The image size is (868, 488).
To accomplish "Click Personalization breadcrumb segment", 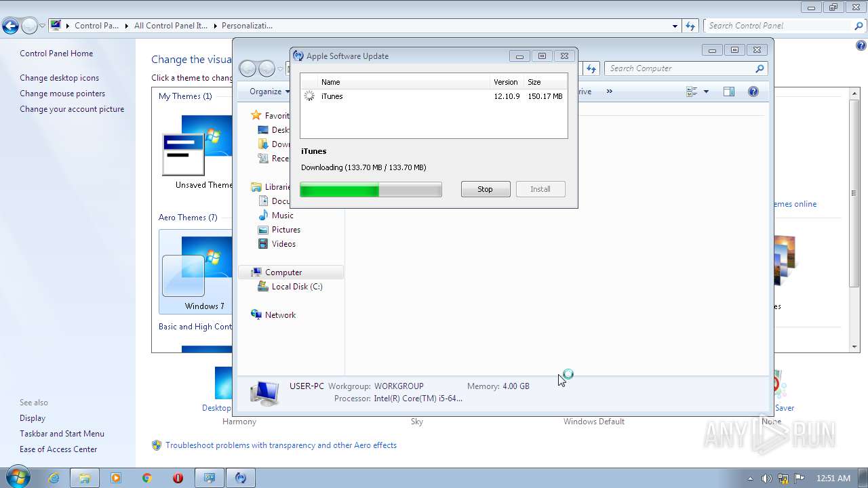I will coord(247,26).
